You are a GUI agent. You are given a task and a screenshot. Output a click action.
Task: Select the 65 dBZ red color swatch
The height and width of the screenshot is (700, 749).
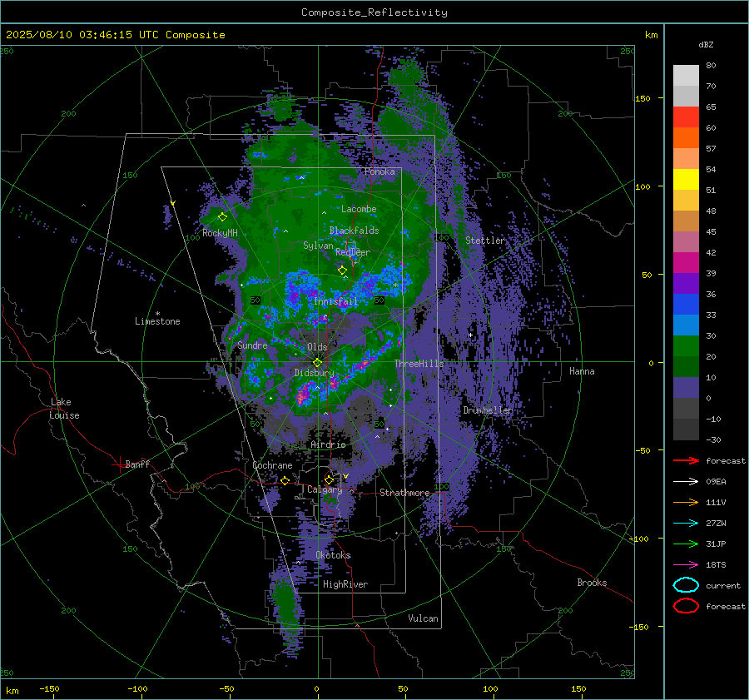[x=686, y=117]
